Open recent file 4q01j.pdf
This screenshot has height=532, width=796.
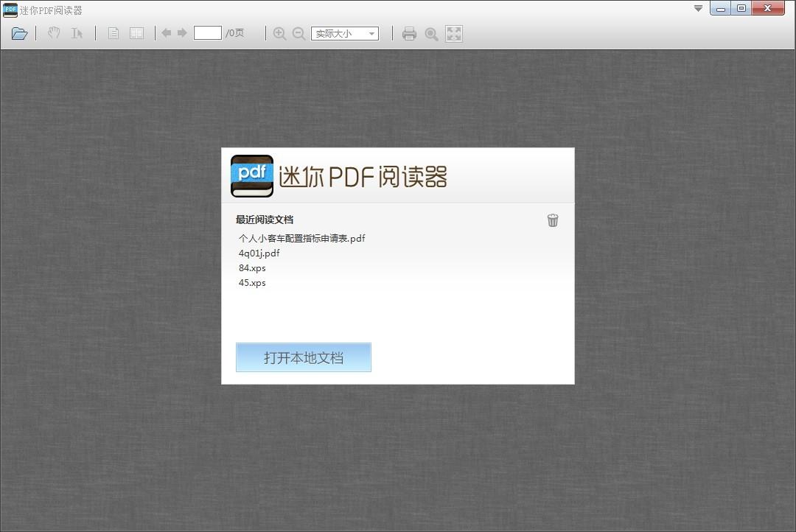pyautogui.click(x=259, y=253)
